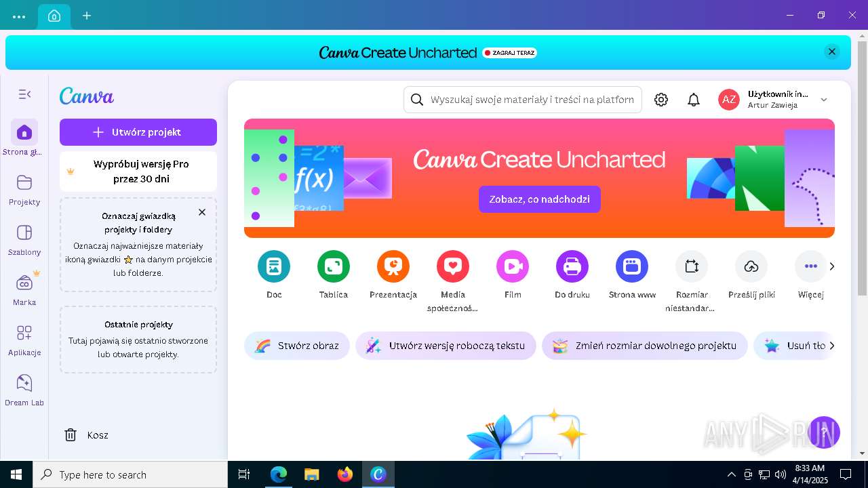Viewport: 868px width, 488px height.
Task: Click the Zagraj teraz badge in banner
Action: [x=510, y=52]
